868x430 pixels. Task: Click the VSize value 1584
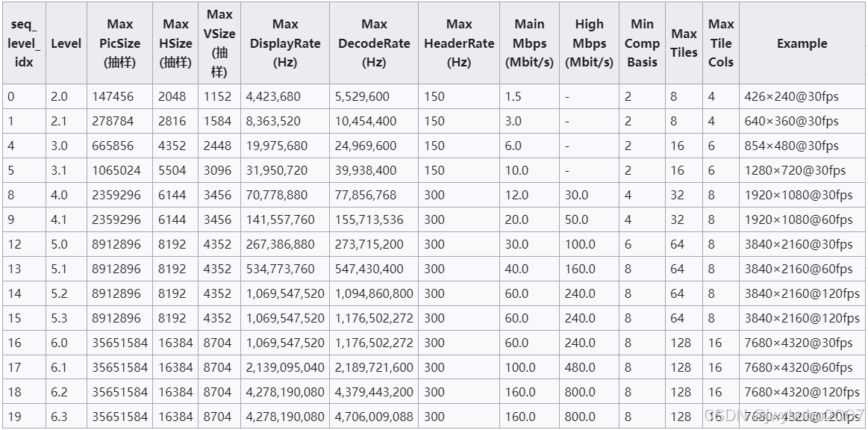coord(217,121)
